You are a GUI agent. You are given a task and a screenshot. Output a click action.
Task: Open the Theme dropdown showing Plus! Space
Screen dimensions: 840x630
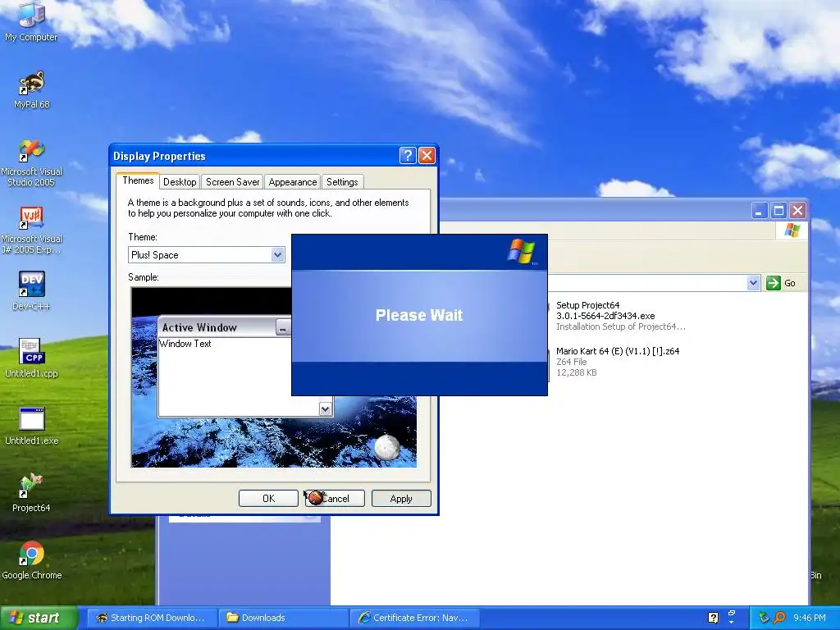pos(206,255)
